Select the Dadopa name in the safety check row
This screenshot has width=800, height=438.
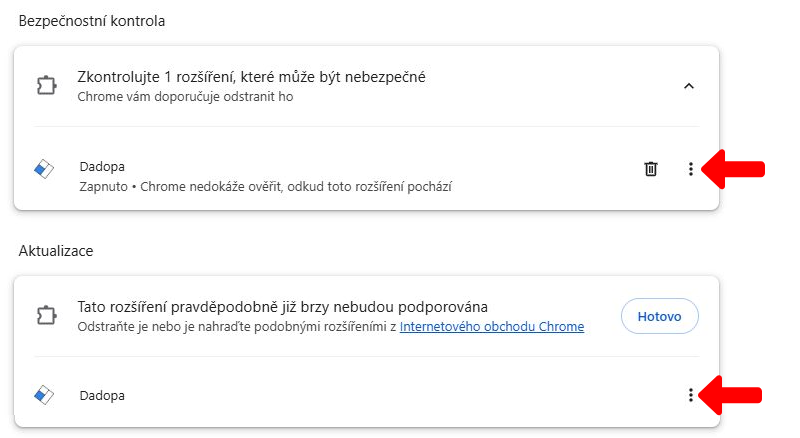(x=102, y=166)
